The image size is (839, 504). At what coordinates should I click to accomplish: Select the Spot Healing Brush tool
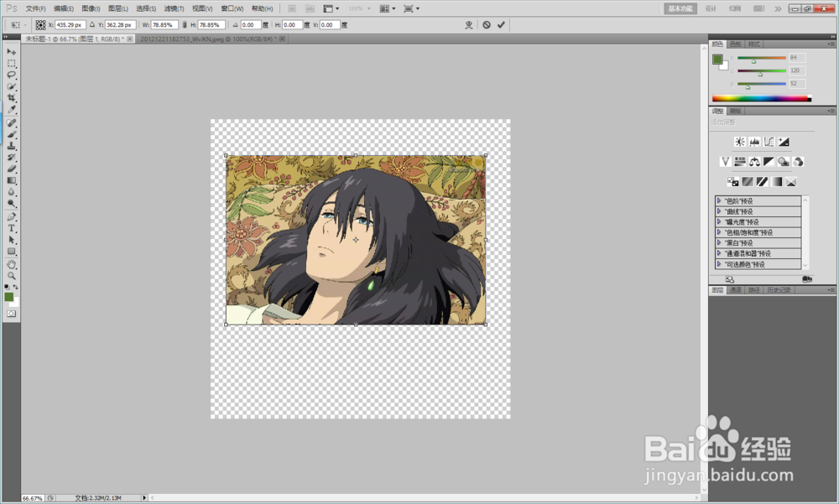coord(11,122)
